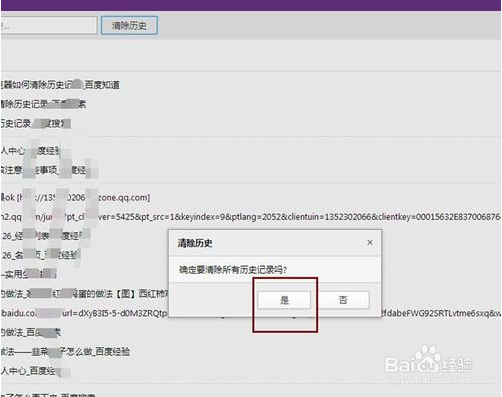502x397 pixels.
Task: Open the history entry ending in 百度知道
Action: [x=60, y=85]
